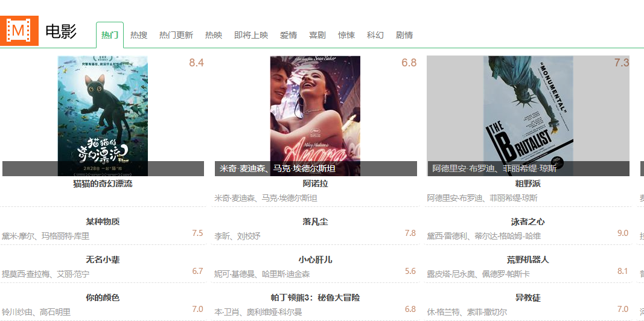Viewport: 644px width, 321px height.
Task: Select the 惊悚 genre tab
Action: (x=346, y=36)
